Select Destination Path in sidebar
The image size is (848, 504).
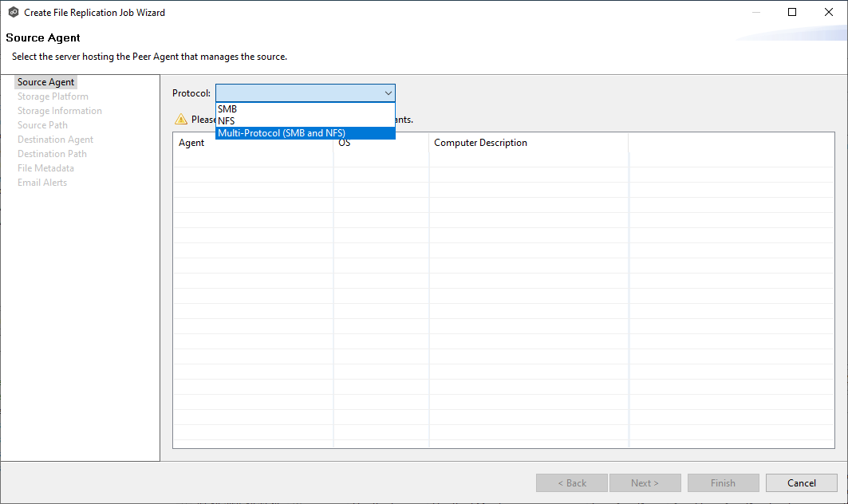pyautogui.click(x=52, y=154)
